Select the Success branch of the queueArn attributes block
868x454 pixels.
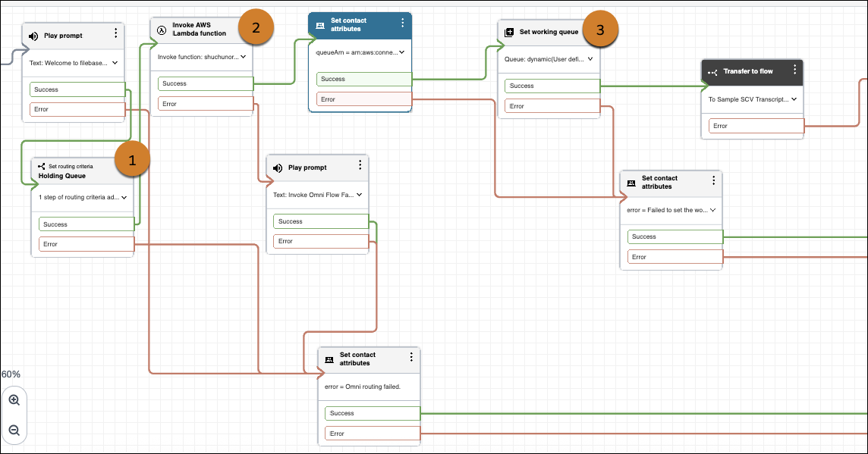click(x=364, y=79)
